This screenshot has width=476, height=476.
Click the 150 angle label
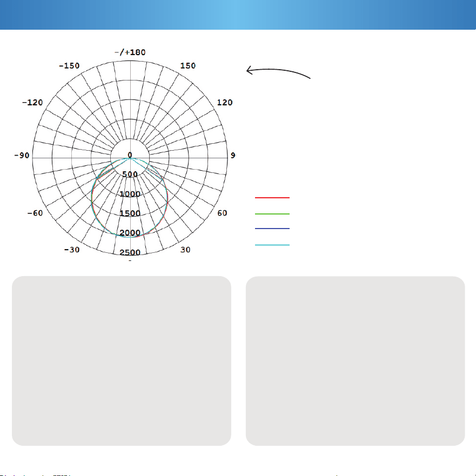click(188, 66)
